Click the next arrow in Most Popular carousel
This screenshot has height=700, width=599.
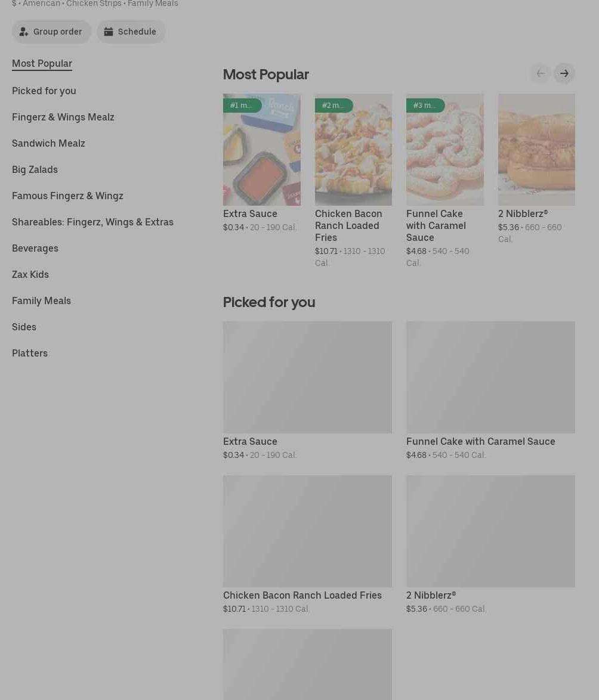pyautogui.click(x=564, y=73)
